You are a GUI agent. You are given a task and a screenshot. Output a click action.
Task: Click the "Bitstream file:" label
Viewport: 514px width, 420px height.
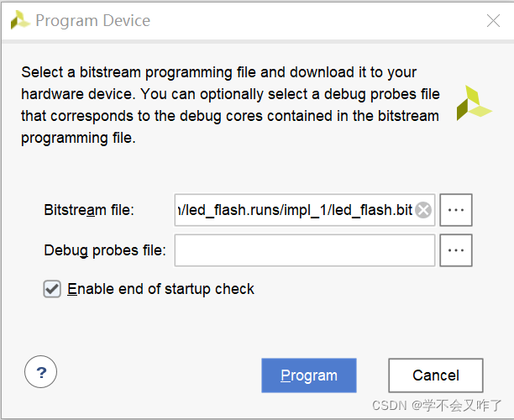click(x=89, y=210)
